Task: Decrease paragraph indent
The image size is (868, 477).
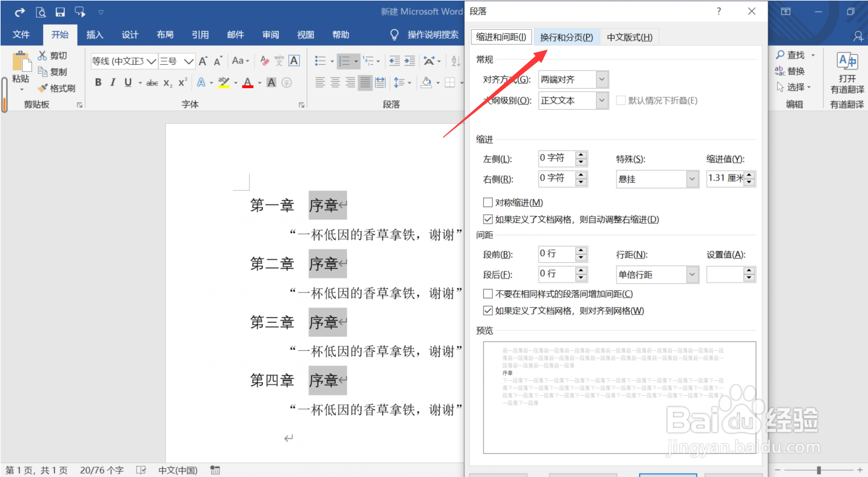Action: [x=395, y=61]
